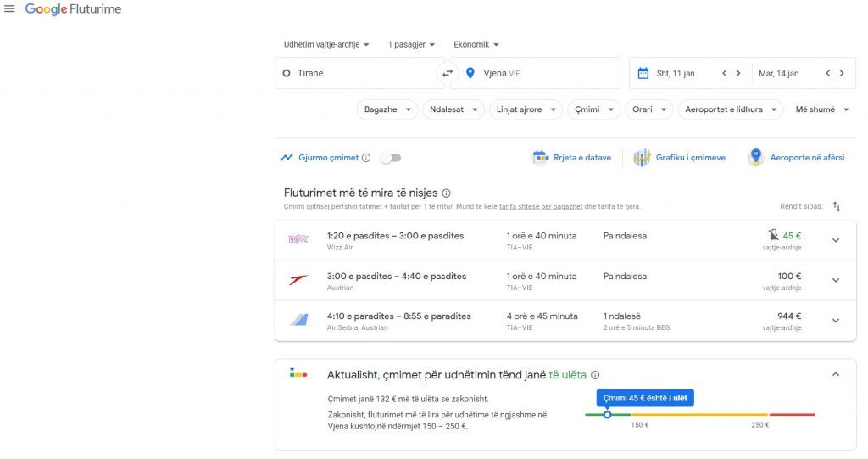Enable the Gjurmo çmimet price tracking switch
The image size is (868, 459).
[x=390, y=158]
